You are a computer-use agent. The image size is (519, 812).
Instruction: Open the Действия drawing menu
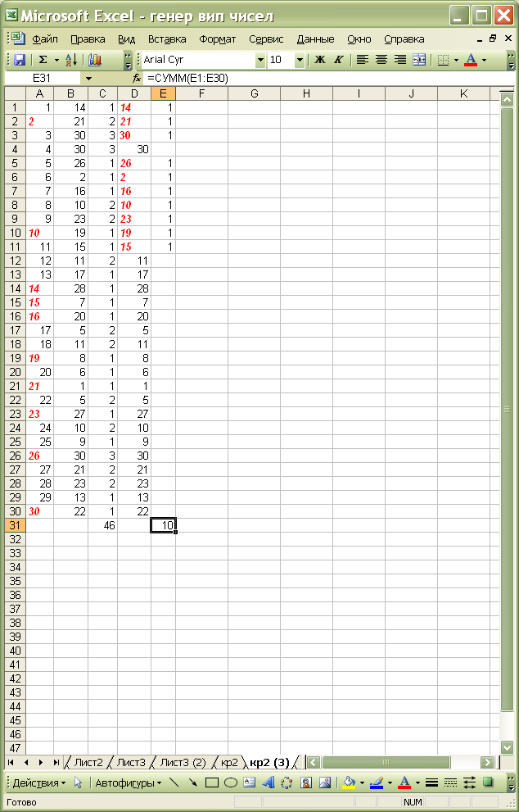pyautogui.click(x=39, y=783)
